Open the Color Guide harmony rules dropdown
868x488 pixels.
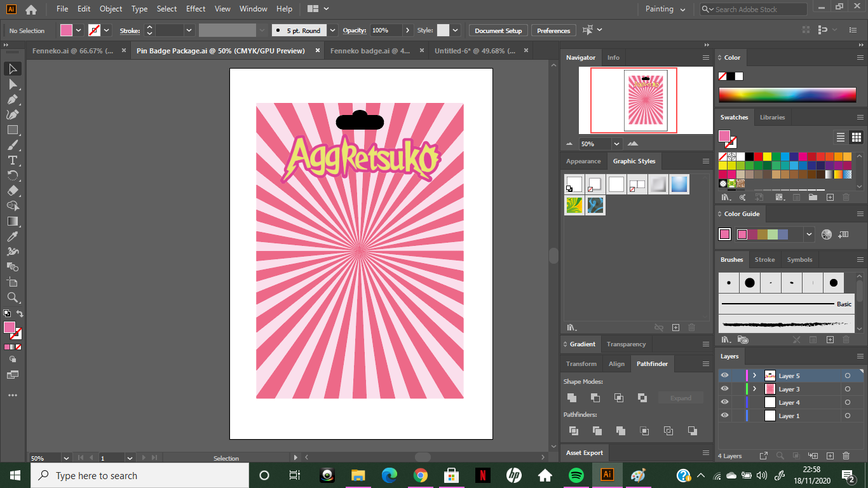pyautogui.click(x=809, y=234)
